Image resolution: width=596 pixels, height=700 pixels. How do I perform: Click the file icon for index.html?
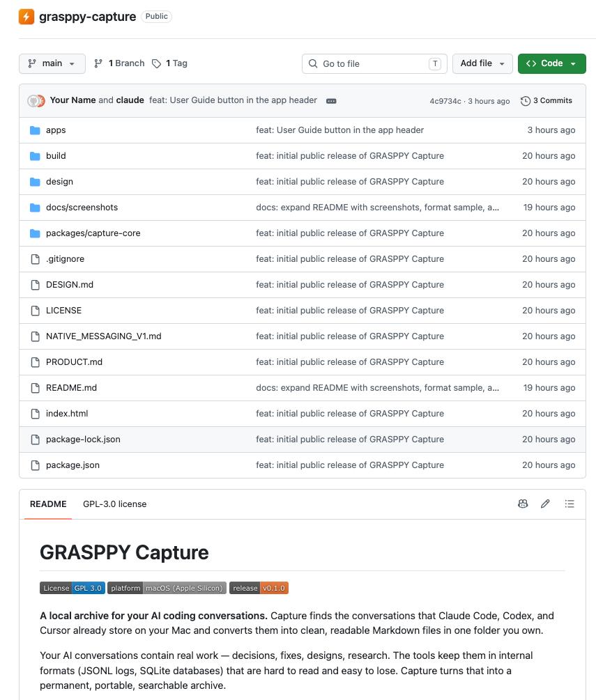click(x=35, y=414)
